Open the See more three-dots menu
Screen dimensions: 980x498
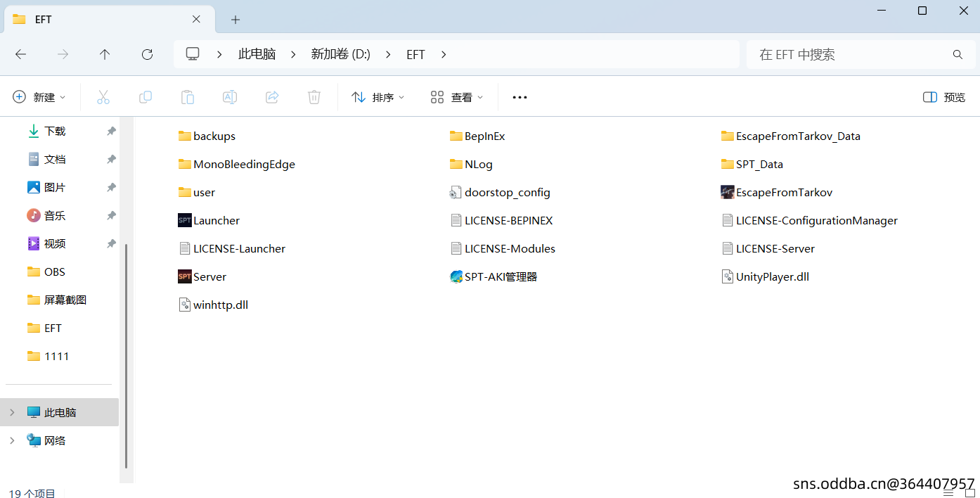pyautogui.click(x=520, y=97)
